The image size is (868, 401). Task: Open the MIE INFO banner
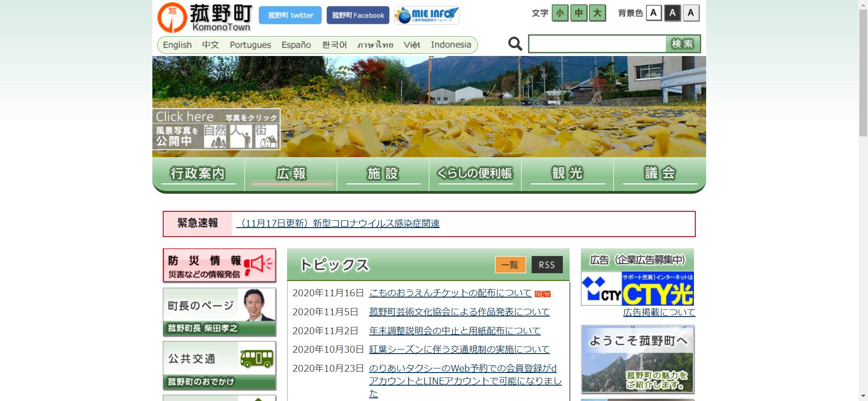tap(427, 15)
